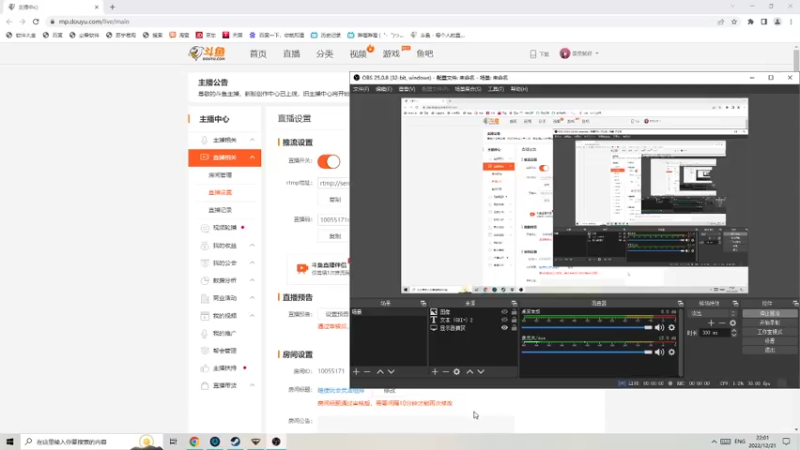This screenshot has height=450, width=800.
Task: Open the user avatar dropdown in Douyu header
Action: click(x=579, y=53)
